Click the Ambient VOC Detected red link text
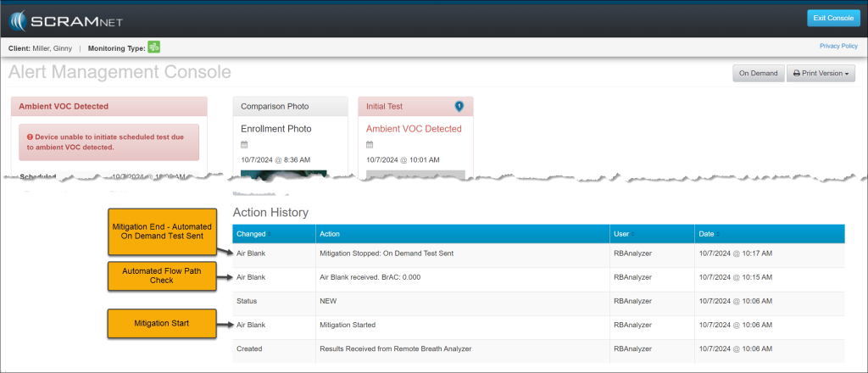Screen dimensions: 868x373 point(414,129)
